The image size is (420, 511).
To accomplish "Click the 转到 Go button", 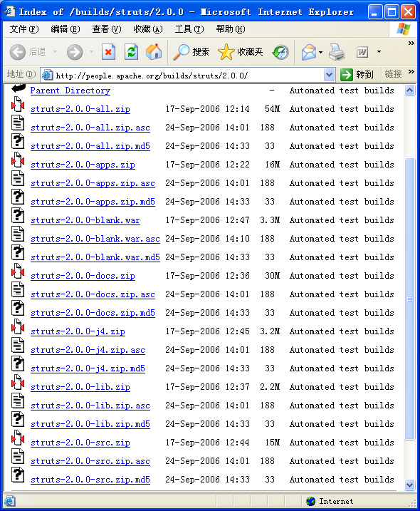I will point(357,75).
